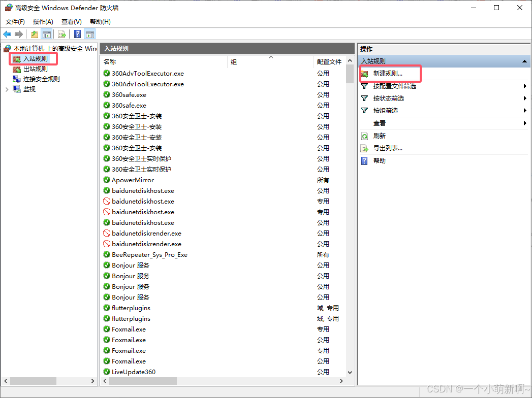Select the BeeRepeater_Sys_Pro_Exe rule row
The image size is (532, 398).
[x=223, y=255]
